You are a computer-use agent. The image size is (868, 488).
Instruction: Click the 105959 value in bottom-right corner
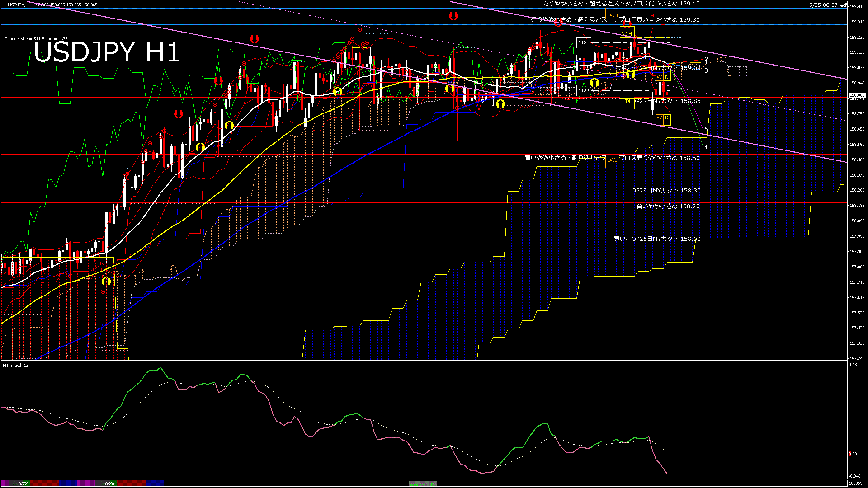coord(855,483)
